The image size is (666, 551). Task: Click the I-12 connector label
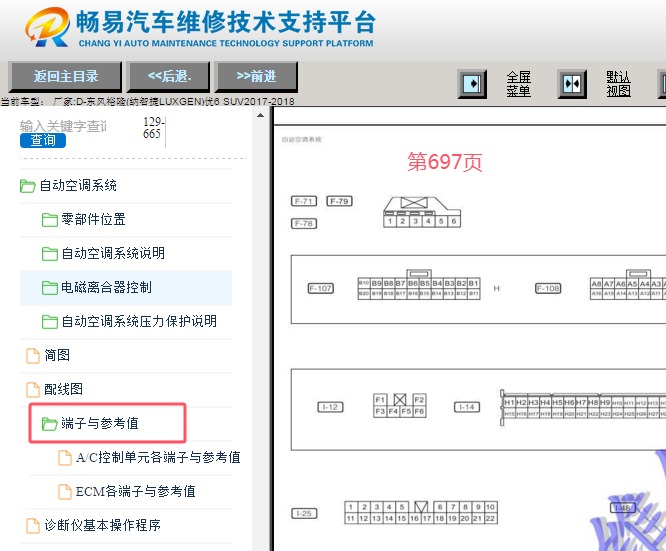tap(330, 407)
